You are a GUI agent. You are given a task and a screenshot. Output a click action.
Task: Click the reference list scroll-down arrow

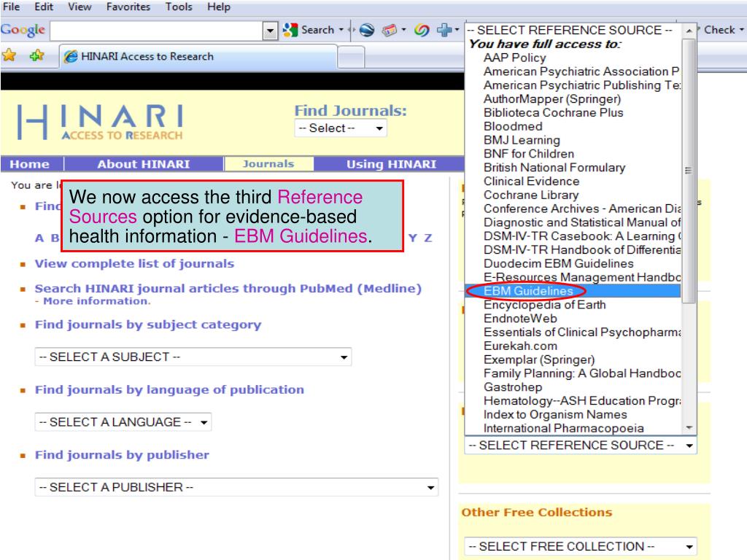689,427
